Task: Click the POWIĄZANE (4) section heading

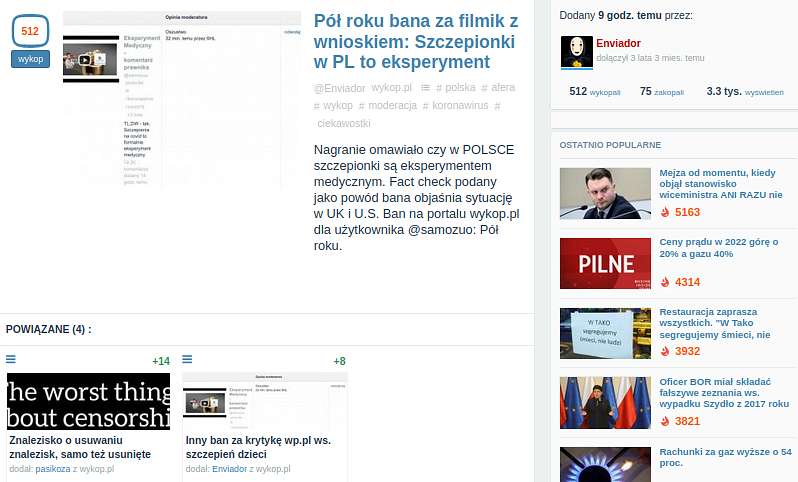Action: (x=48, y=329)
